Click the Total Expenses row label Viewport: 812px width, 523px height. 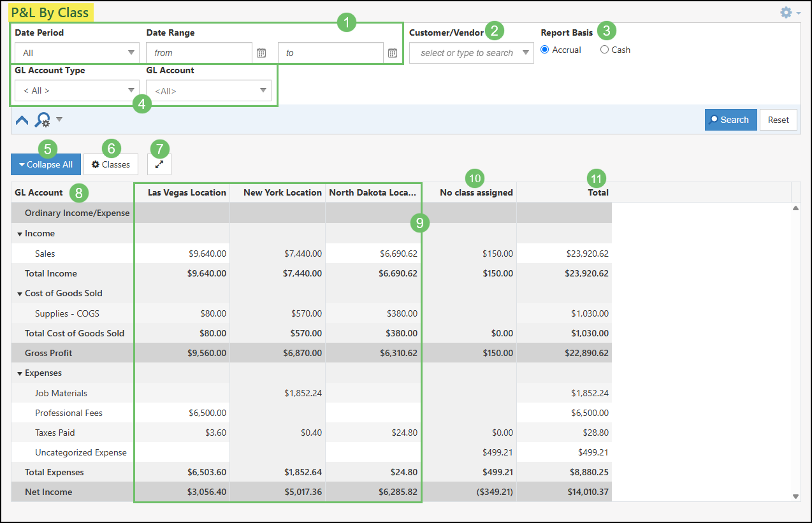[x=54, y=472]
